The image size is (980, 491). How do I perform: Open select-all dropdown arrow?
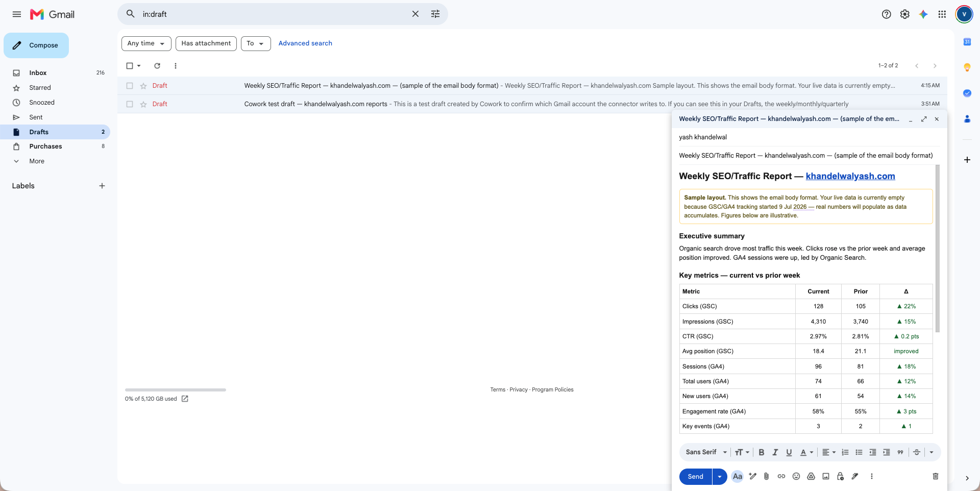139,66
